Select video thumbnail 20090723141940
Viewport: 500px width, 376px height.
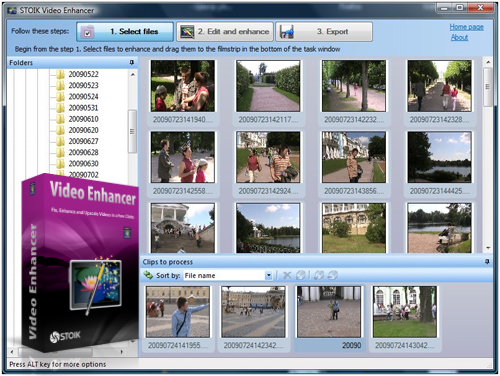pyautogui.click(x=183, y=86)
